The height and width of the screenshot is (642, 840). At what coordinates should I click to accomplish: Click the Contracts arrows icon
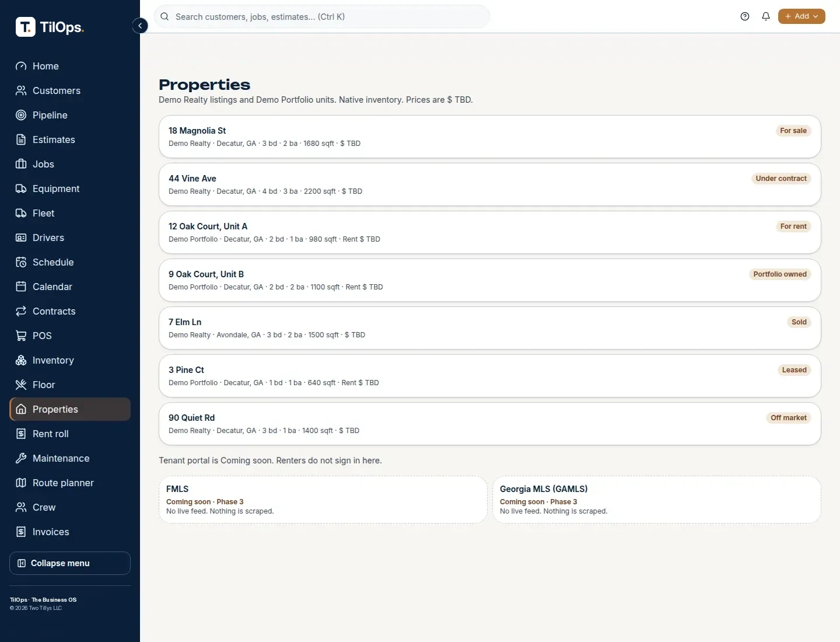pyautogui.click(x=21, y=311)
